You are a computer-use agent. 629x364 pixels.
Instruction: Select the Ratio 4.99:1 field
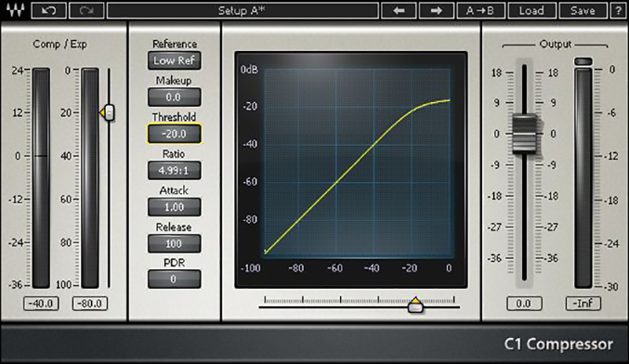174,170
